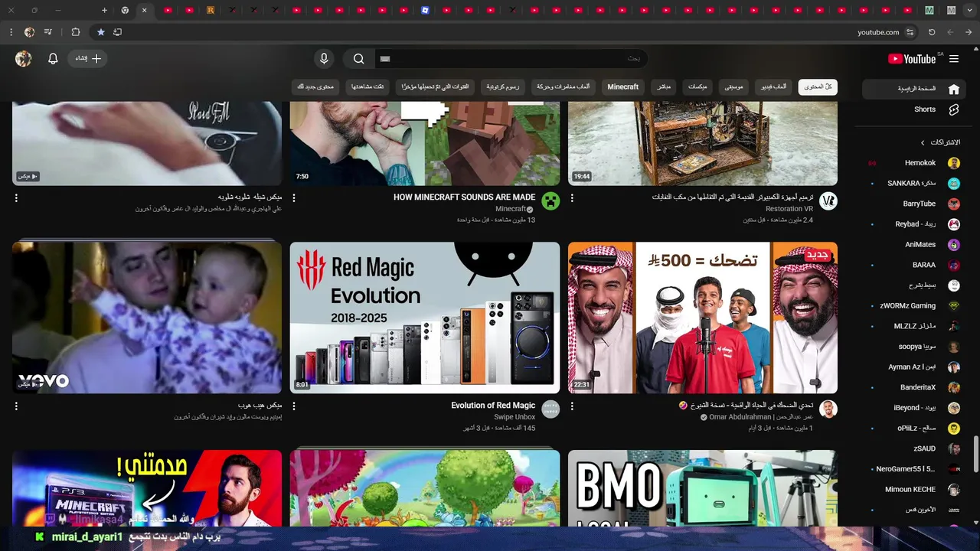The image size is (980, 551).
Task: Select the رسوم كرتونية filter chip
Action: [503, 86]
